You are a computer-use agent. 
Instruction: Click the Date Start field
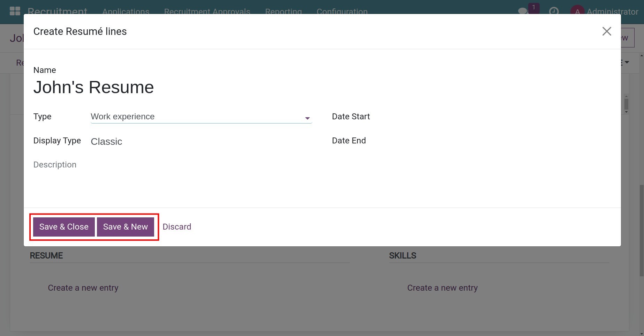coord(488,117)
